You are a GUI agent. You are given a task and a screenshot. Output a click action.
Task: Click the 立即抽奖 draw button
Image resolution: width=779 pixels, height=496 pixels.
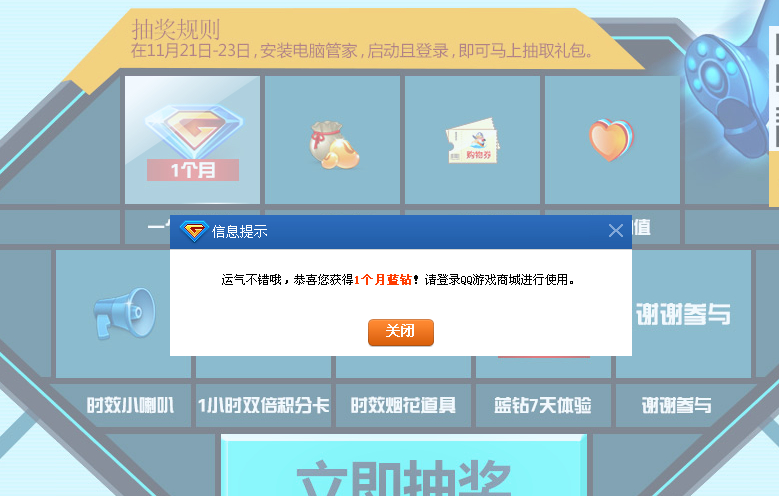coord(403,465)
